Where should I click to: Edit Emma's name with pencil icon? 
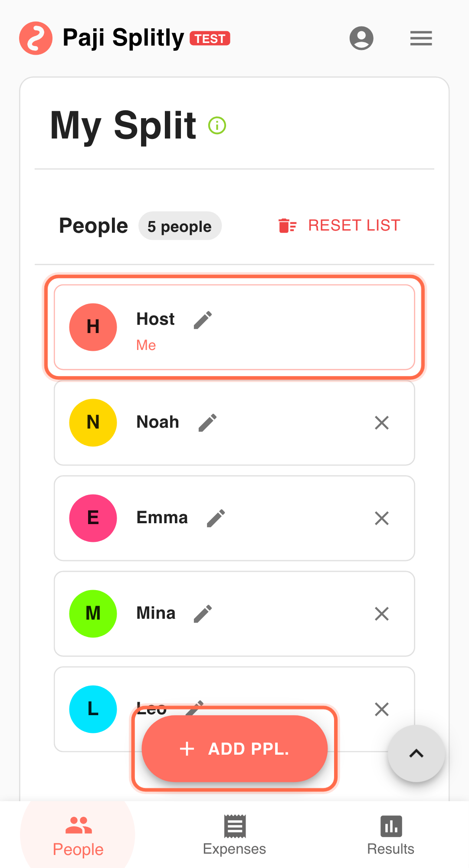216,518
